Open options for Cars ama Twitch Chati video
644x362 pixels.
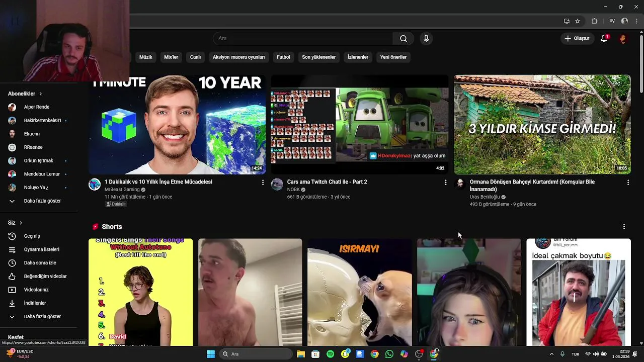tap(445, 183)
